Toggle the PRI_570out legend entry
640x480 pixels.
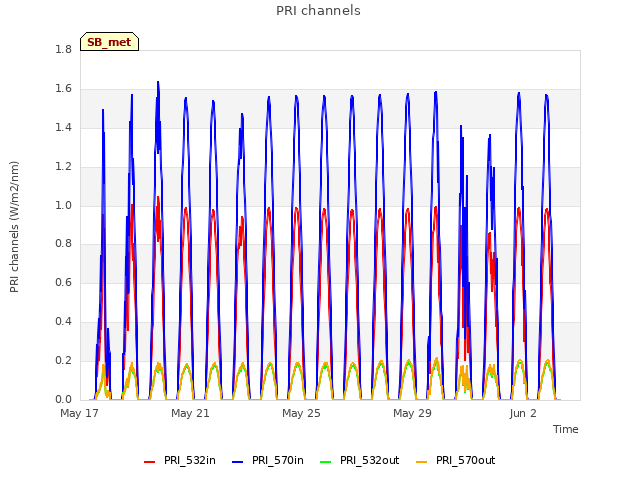pyautogui.click(x=456, y=460)
